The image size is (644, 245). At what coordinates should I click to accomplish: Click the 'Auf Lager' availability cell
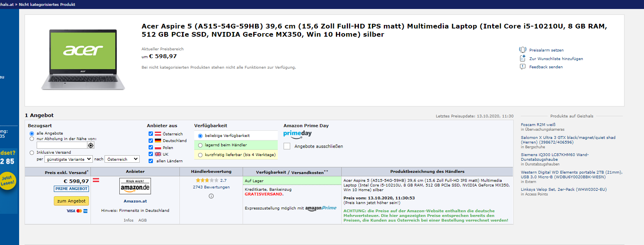point(292,181)
